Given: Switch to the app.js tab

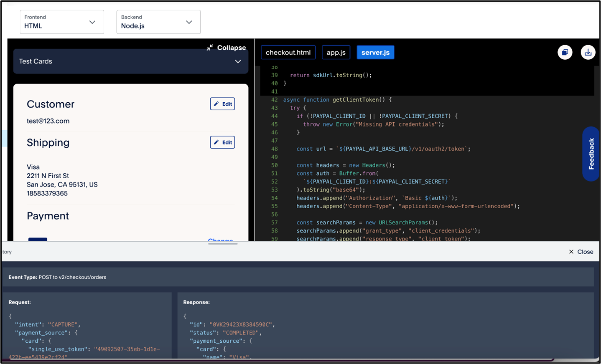Looking at the screenshot, I should coord(336,53).
